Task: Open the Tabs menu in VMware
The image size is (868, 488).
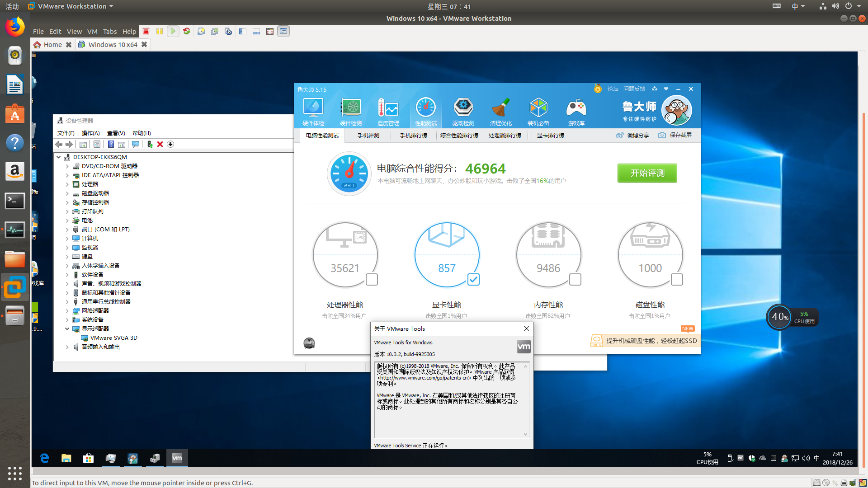Action: (x=110, y=32)
